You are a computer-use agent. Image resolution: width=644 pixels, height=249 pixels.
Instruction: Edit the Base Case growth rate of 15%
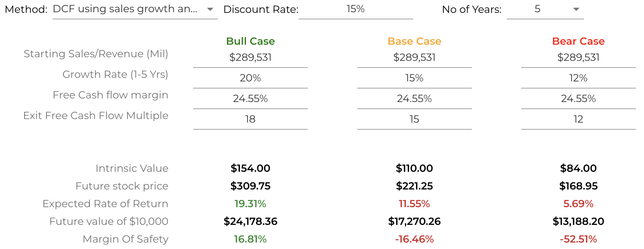[x=415, y=78]
